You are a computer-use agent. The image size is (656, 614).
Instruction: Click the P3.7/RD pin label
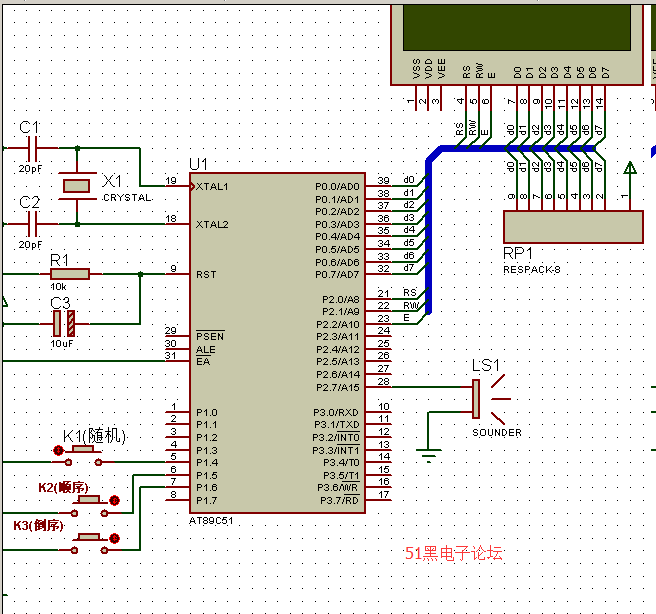[339, 500]
